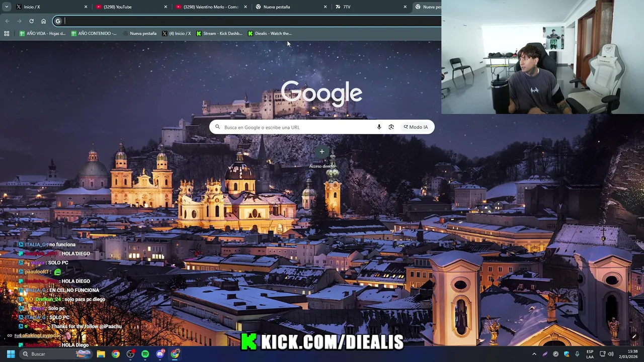Open volume control tray icon
The width and height of the screenshot is (644, 362).
(610, 354)
